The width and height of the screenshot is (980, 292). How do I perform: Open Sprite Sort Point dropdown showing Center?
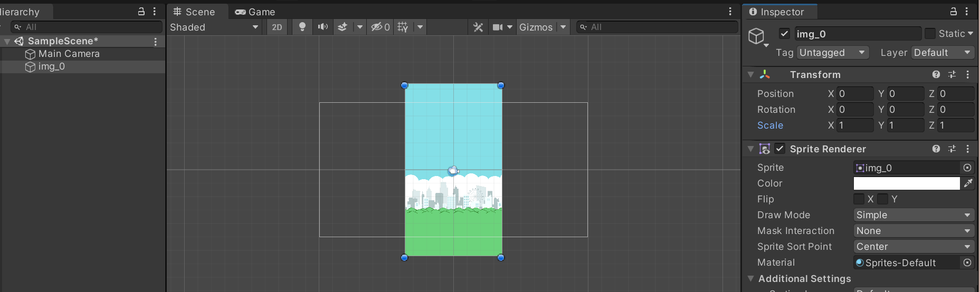914,246
